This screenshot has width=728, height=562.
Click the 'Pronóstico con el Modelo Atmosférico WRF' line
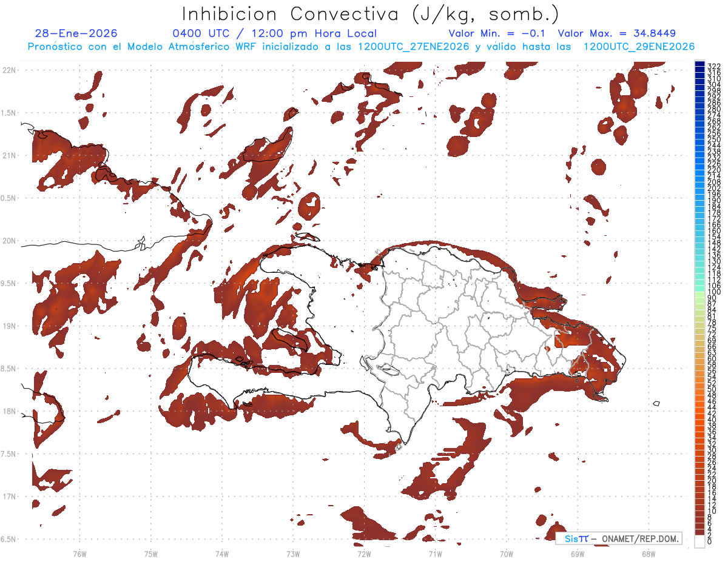pyautogui.click(x=360, y=47)
